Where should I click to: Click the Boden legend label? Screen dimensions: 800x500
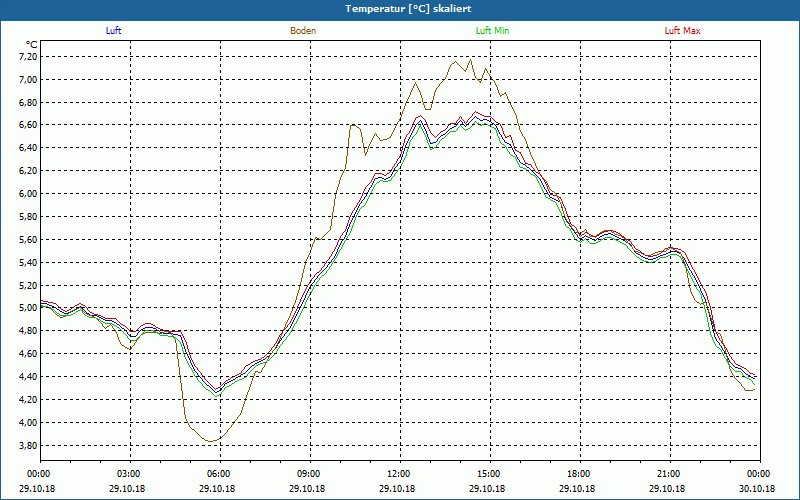click(x=303, y=31)
